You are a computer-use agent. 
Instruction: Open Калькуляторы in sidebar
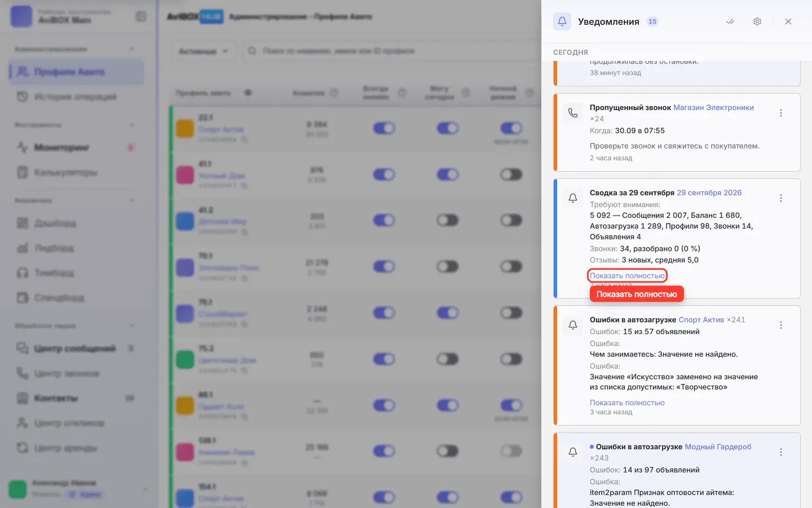[76, 172]
